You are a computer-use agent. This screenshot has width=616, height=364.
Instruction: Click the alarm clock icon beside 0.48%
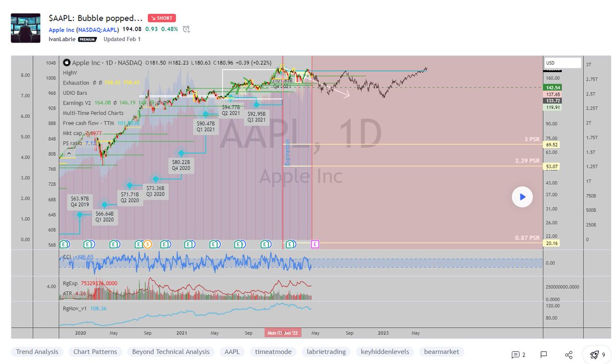point(186,29)
